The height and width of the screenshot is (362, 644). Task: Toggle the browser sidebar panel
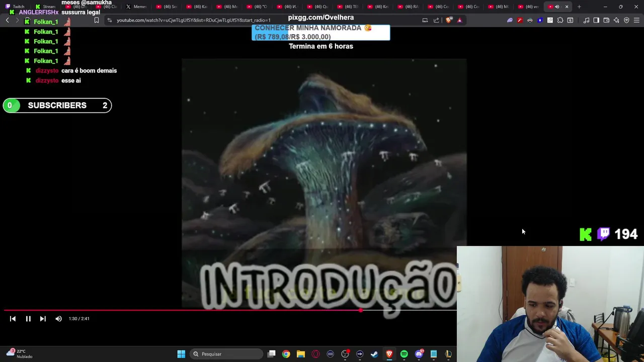(x=596, y=20)
